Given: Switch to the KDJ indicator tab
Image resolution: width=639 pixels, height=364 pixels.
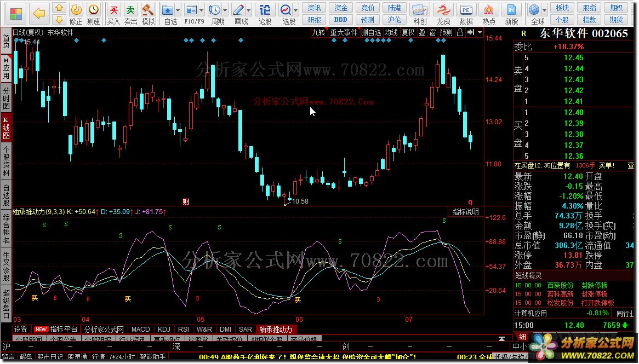Looking at the screenshot, I should tap(164, 329).
